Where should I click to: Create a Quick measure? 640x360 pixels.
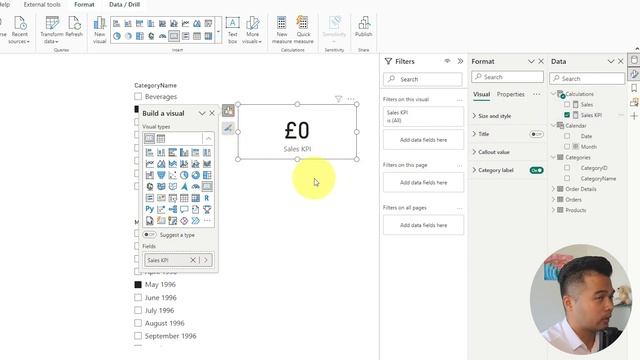[303, 29]
